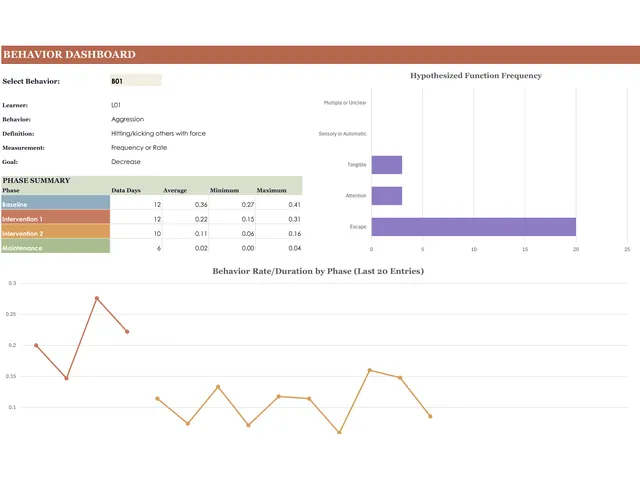Click the Attention bar in the chart
This screenshot has width=640, height=480.
click(x=387, y=196)
